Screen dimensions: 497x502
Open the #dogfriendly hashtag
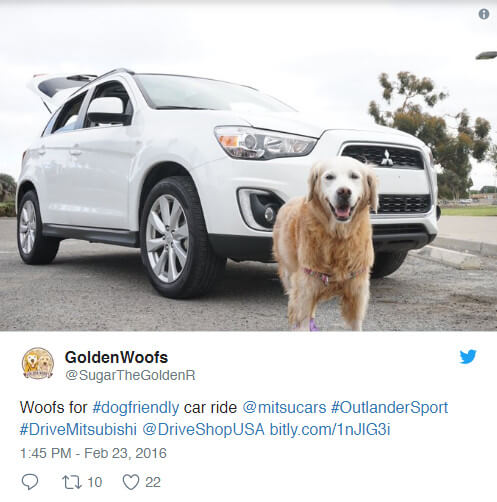pos(136,407)
